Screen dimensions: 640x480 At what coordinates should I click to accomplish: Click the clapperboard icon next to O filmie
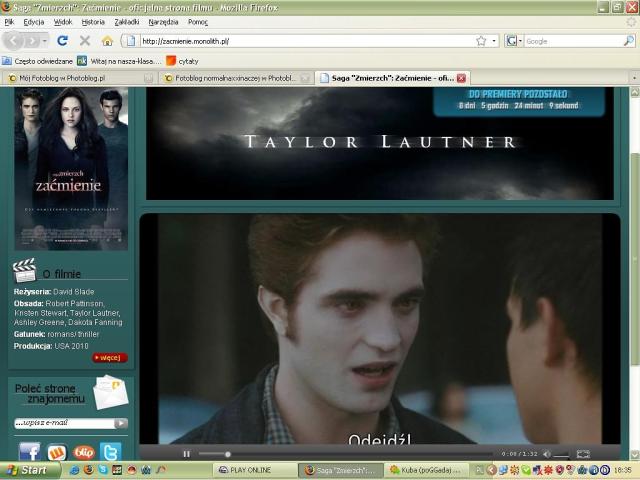pyautogui.click(x=24, y=270)
